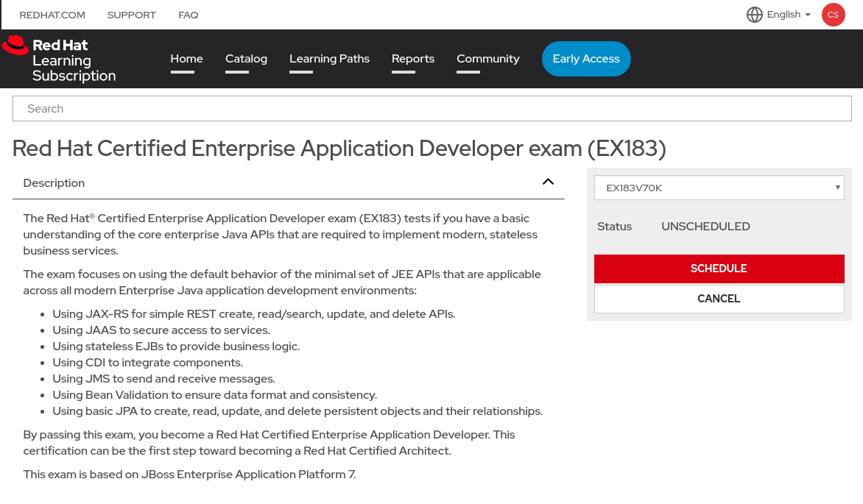Viewport: 863px width, 504px height.
Task: Switch to the Catalog tab
Action: (246, 59)
